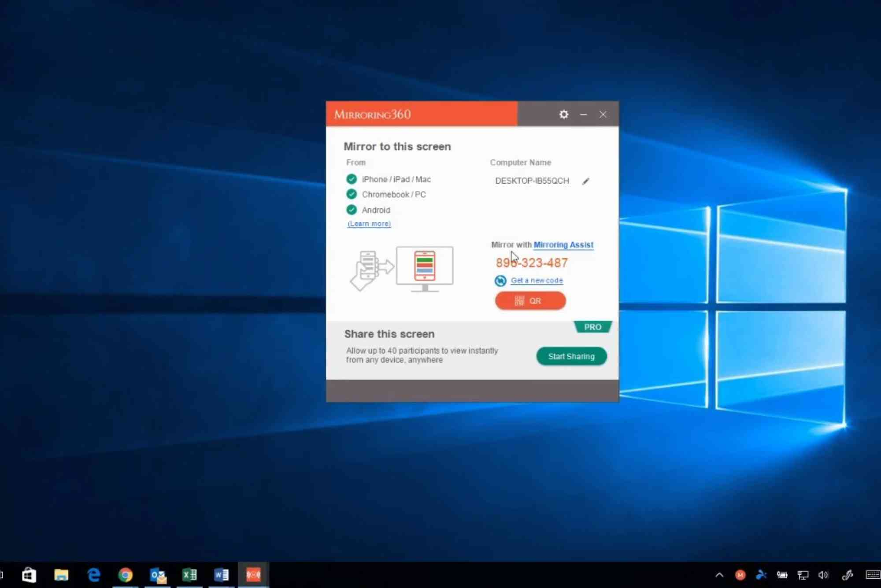This screenshot has width=881, height=588.
Task: Open the Mirroring Assist link
Action: (563, 244)
